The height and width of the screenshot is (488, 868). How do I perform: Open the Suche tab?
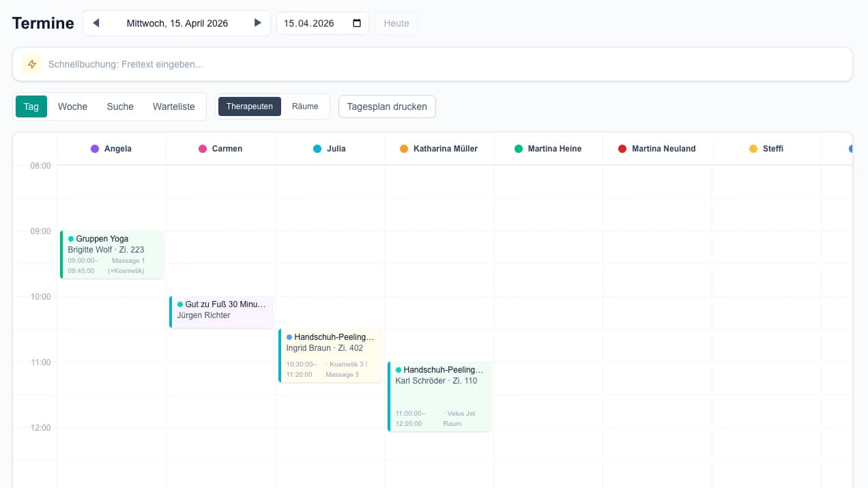120,106
